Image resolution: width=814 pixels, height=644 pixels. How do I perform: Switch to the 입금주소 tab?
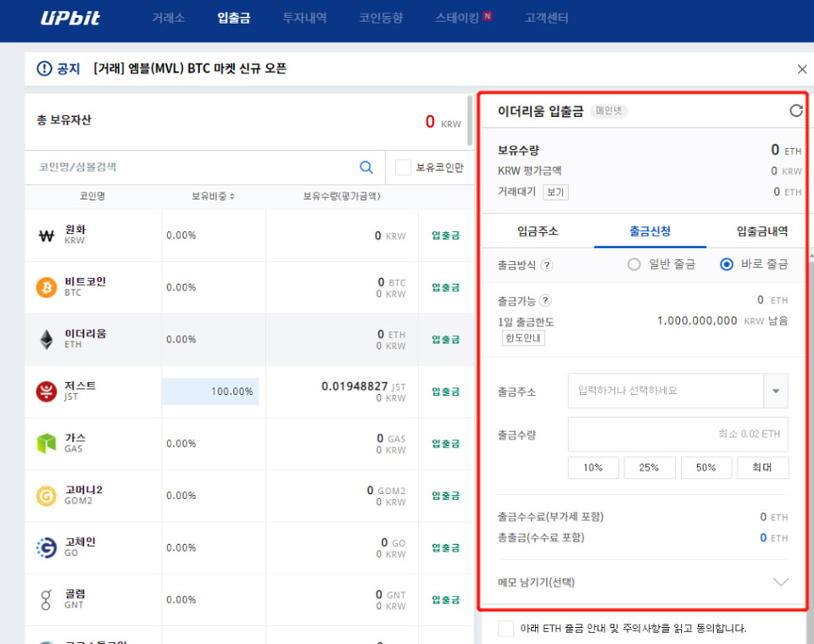(x=538, y=230)
